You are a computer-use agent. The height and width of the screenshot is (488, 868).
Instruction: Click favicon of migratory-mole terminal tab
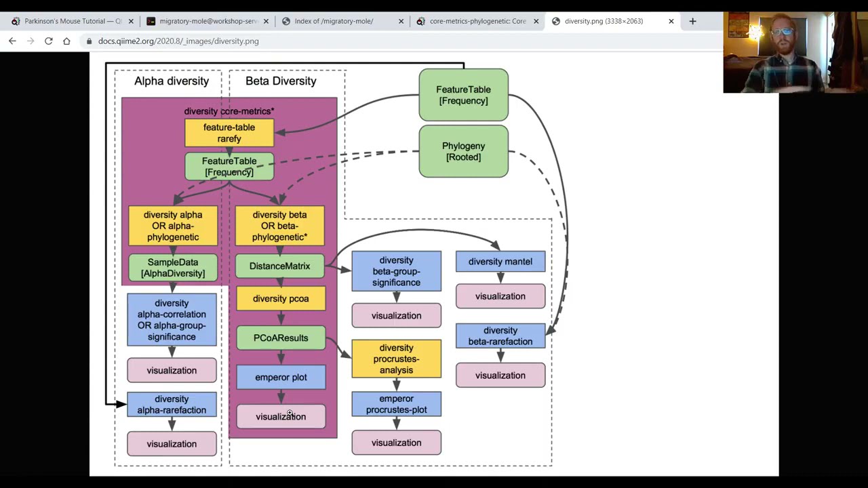coord(151,21)
